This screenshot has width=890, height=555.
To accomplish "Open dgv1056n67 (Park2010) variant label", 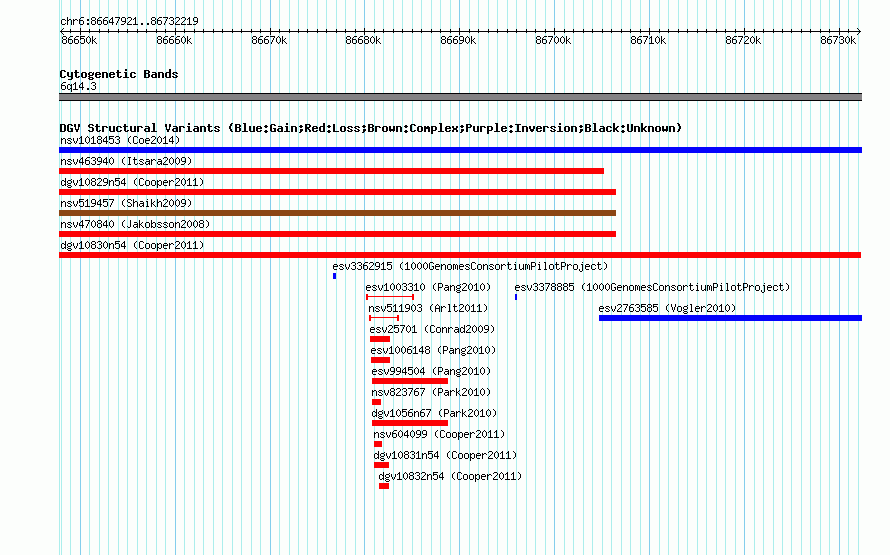I will pos(434,413).
